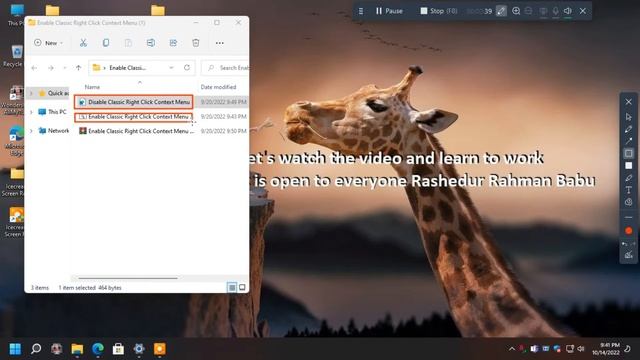Show hidden system tray icons
This screenshot has height=360, width=640.
tap(511, 349)
